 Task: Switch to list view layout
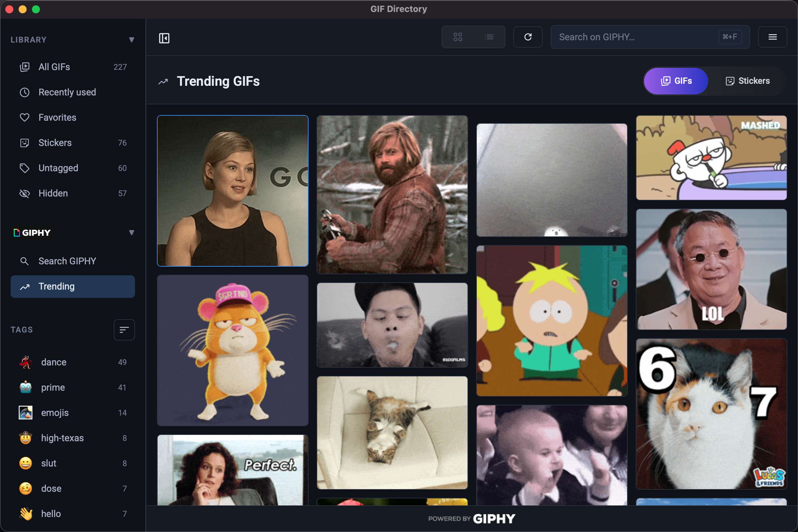[489, 37]
